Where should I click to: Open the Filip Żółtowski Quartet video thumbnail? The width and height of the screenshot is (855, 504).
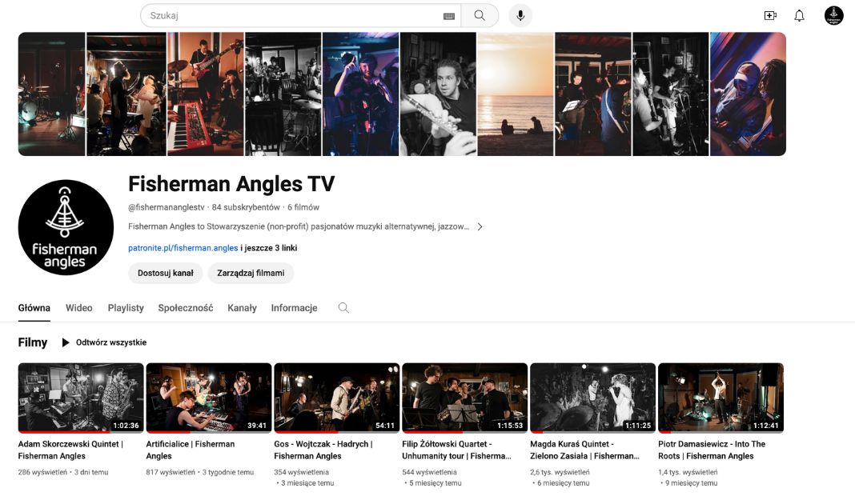click(464, 398)
